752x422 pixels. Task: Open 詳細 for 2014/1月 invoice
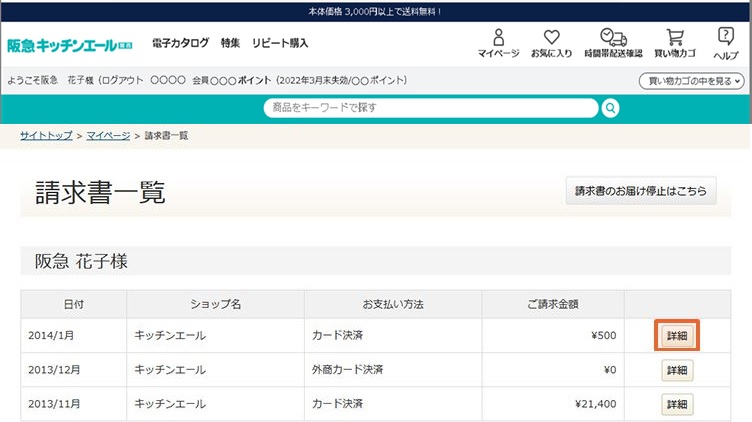coord(677,336)
